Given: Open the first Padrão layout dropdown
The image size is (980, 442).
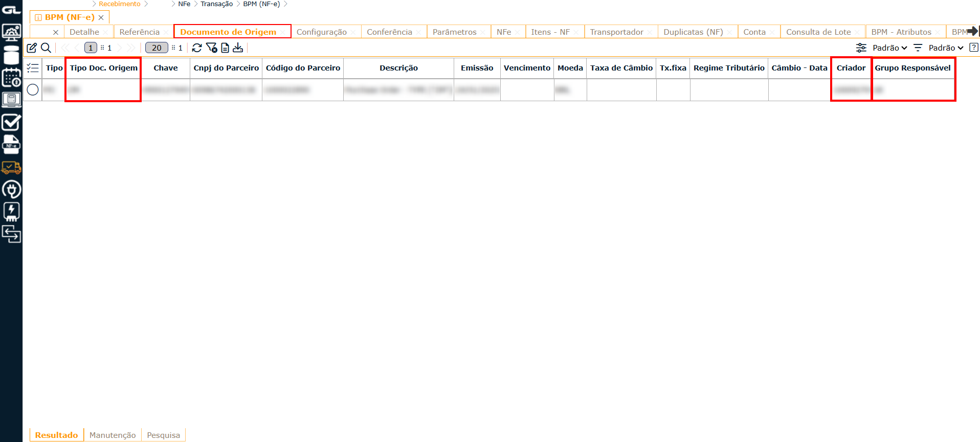Looking at the screenshot, I should click(x=890, y=48).
